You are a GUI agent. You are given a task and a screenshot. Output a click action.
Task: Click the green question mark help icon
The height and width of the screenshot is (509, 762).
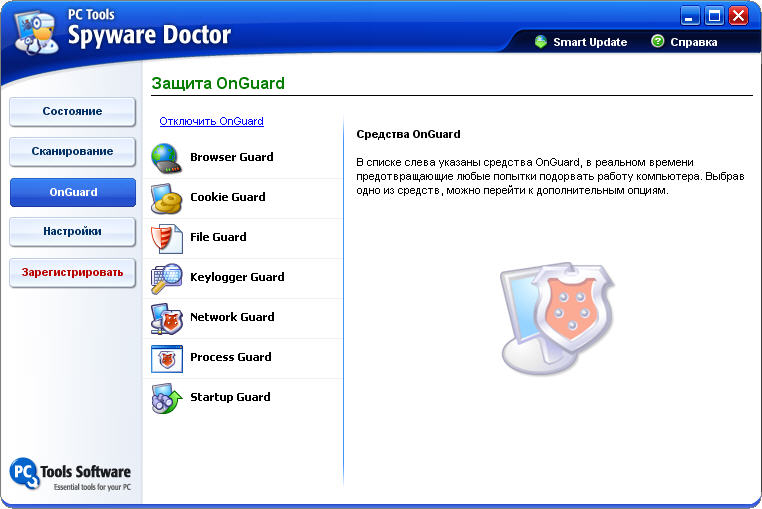point(657,41)
